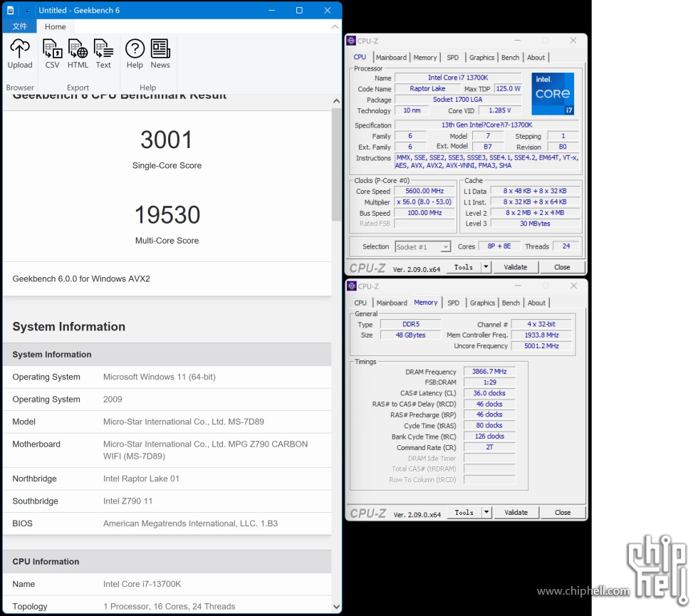Click the DRAM Frequency 3866.7 MHz value
The image size is (698, 616).
pyautogui.click(x=489, y=371)
